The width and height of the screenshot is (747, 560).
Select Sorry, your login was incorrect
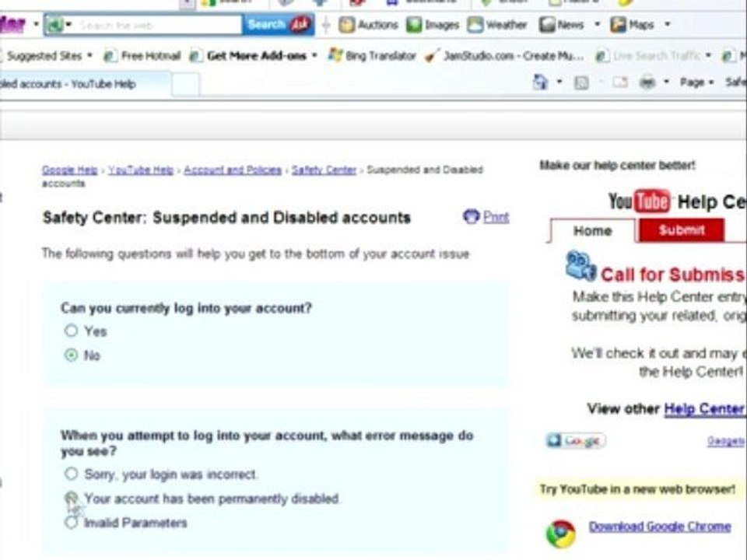point(71,474)
